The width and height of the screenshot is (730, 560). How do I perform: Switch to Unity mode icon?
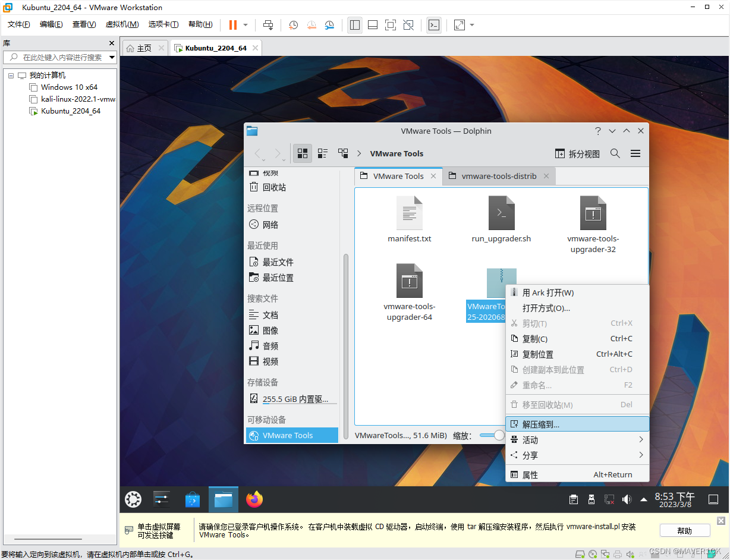[408, 25]
